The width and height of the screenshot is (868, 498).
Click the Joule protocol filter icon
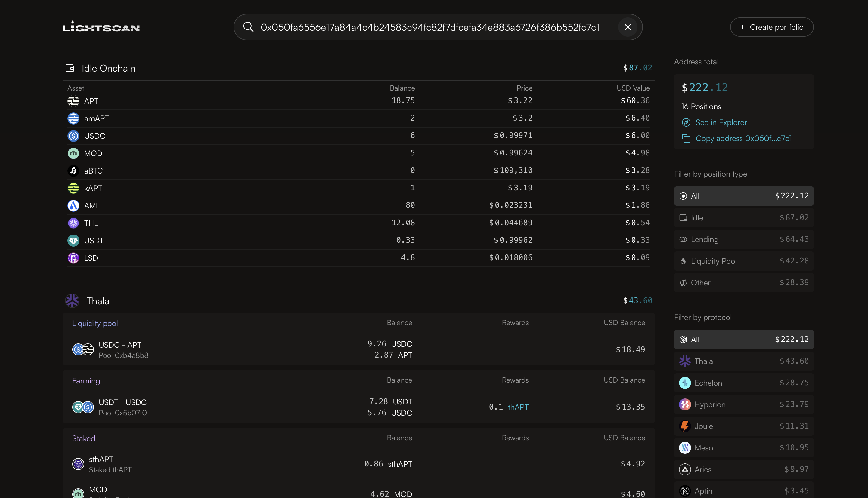pos(684,426)
